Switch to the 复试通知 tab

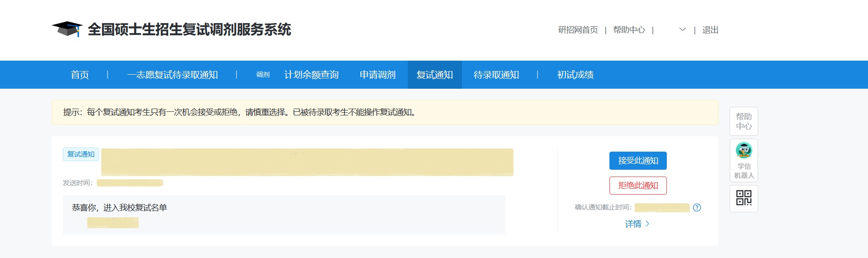click(x=434, y=75)
